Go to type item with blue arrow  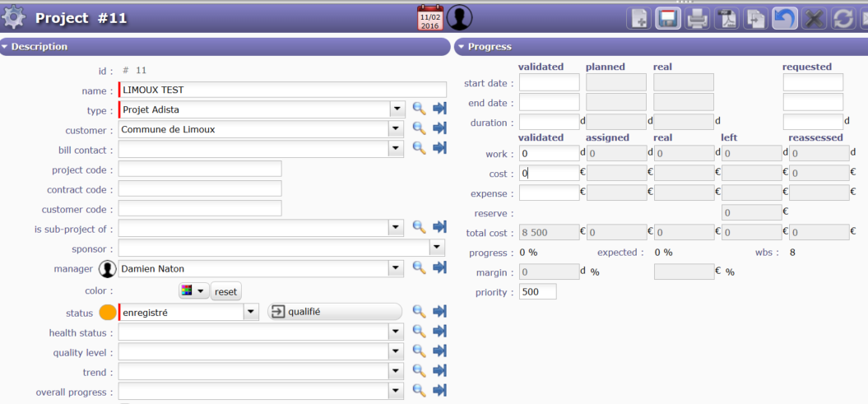point(439,109)
